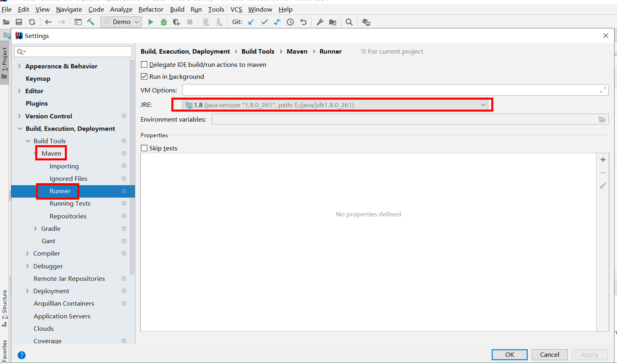Open the VCS menu
The width and height of the screenshot is (617, 364).
[x=236, y=9]
